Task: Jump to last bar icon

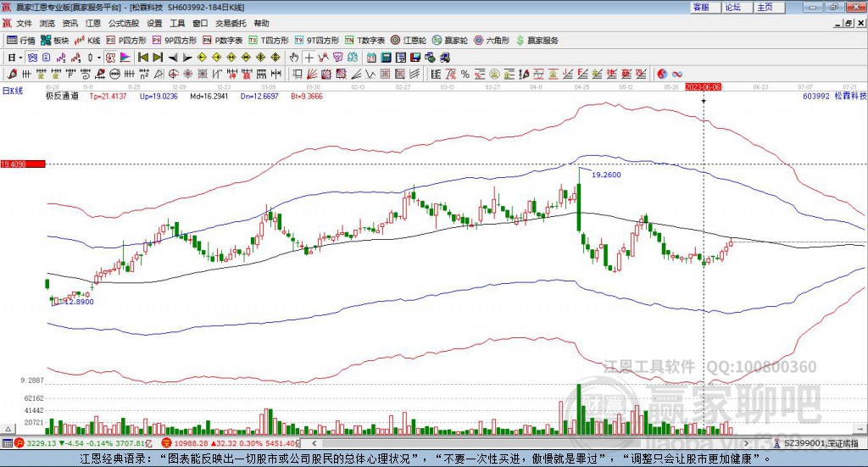Action: 158,58
